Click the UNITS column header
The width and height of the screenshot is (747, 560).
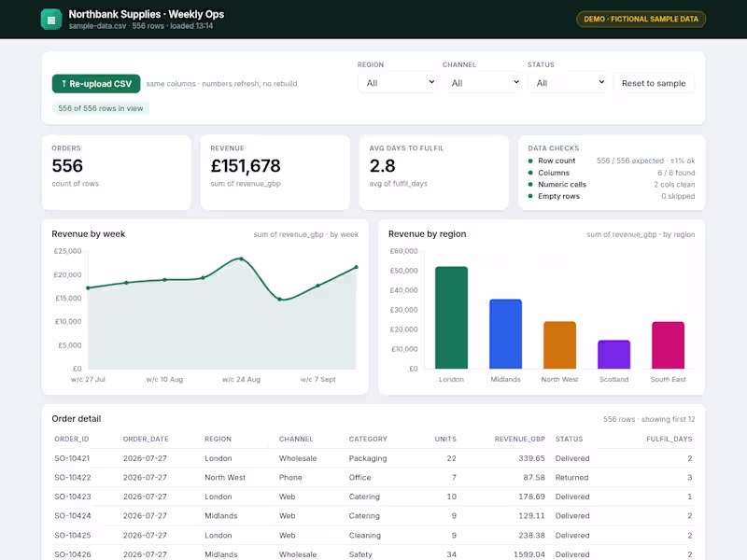pyautogui.click(x=445, y=439)
